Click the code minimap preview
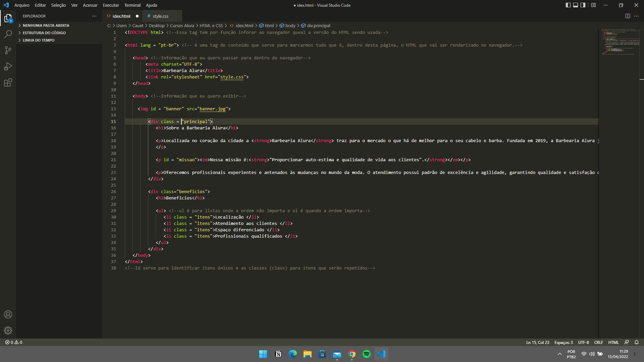 (x=621, y=42)
